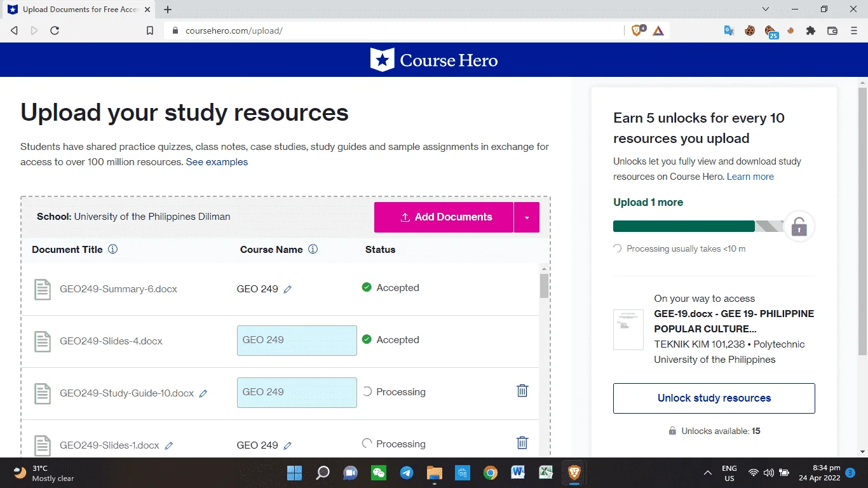Image resolution: width=868 pixels, height=488 pixels.
Task: Open Microsoft Word from the taskbar
Action: click(517, 473)
